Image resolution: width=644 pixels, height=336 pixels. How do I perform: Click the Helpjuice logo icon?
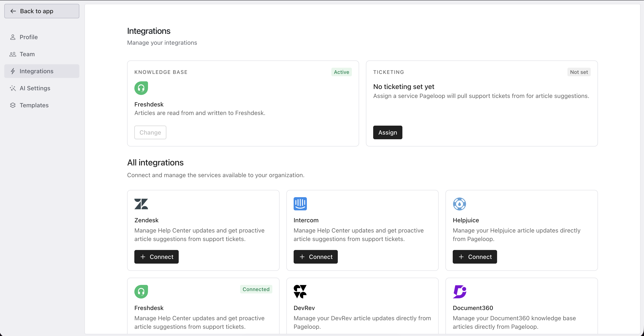459,204
